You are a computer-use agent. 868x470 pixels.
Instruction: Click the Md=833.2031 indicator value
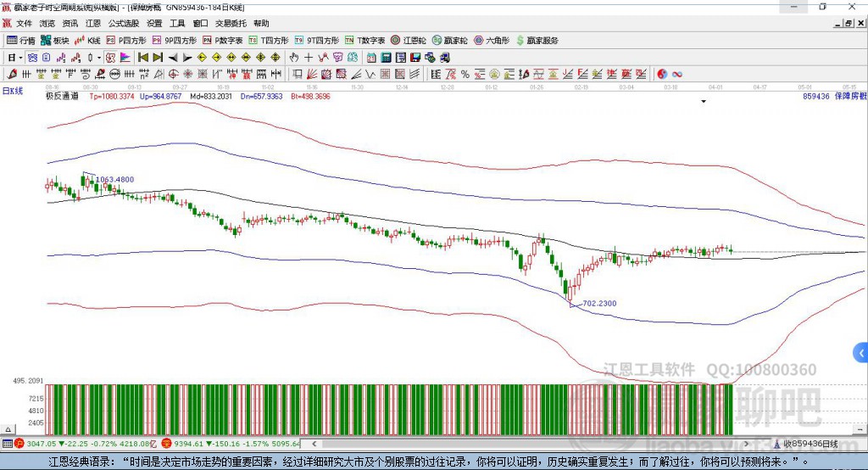click(211, 96)
